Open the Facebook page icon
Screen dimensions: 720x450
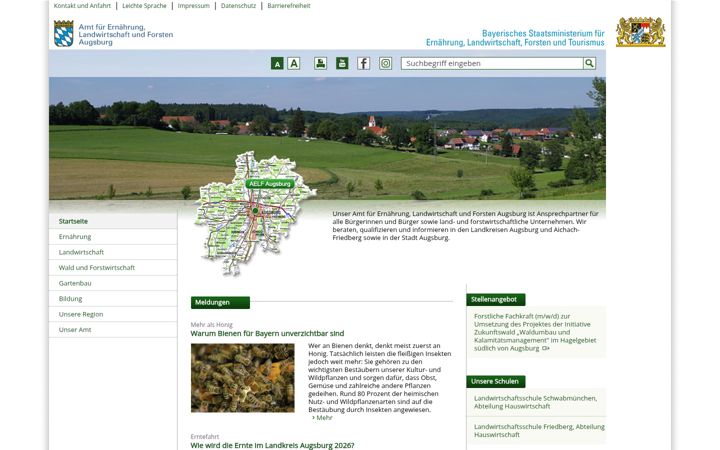click(364, 63)
